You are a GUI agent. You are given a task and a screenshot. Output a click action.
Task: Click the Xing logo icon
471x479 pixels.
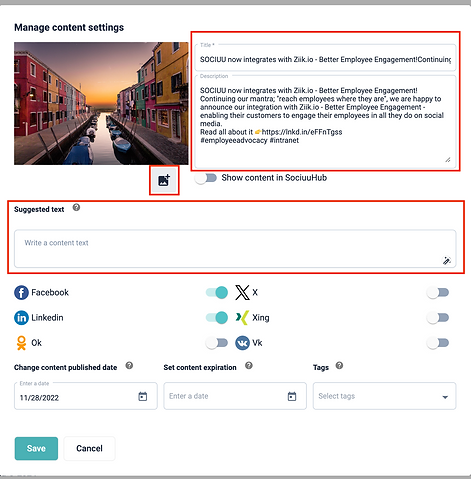[x=242, y=318]
